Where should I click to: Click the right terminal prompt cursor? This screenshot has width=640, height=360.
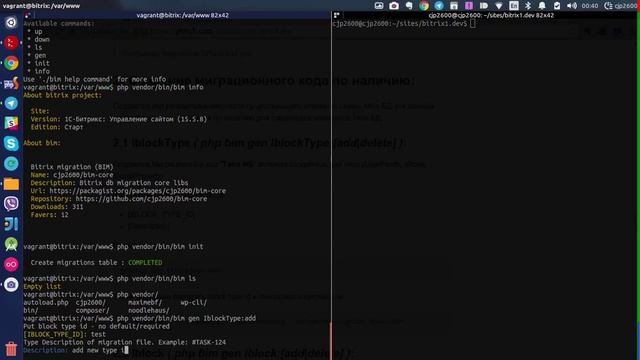pos(472,24)
